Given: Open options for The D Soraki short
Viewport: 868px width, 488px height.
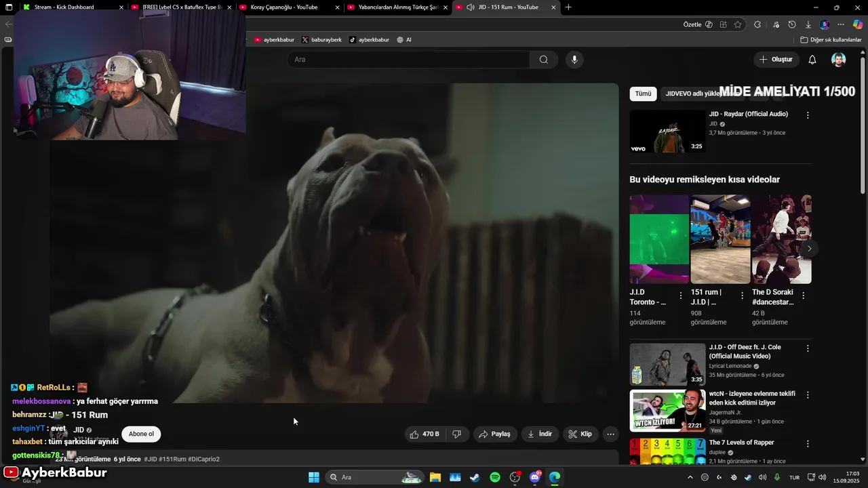Looking at the screenshot, I should 803,296.
